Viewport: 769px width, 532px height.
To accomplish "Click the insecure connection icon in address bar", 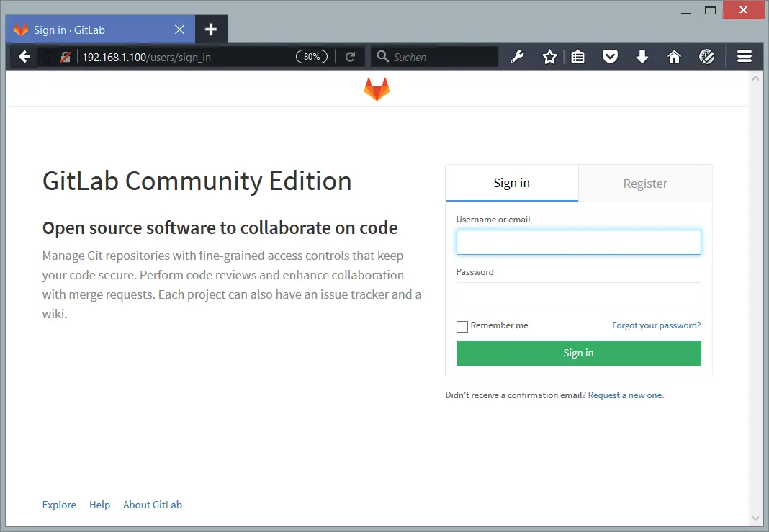I will (x=66, y=58).
